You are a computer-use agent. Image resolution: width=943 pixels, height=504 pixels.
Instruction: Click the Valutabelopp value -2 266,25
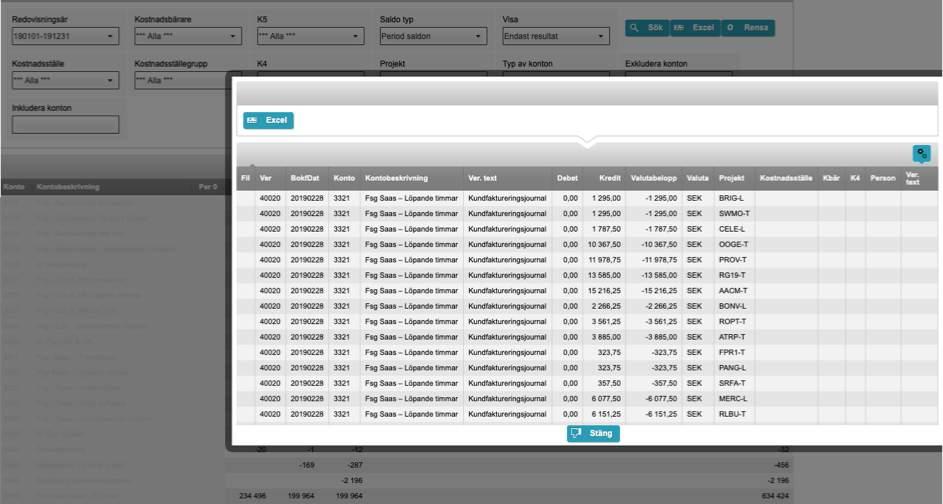click(x=662, y=306)
